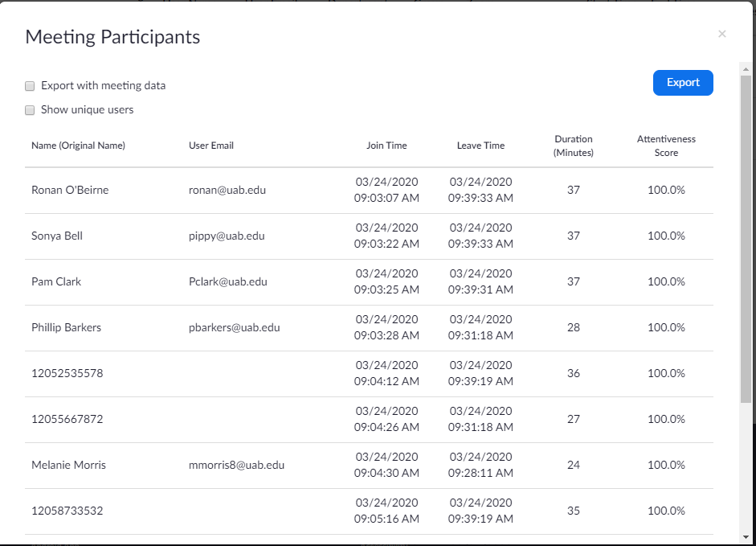Select the Leave Time column header
756x546 pixels.
(480, 146)
